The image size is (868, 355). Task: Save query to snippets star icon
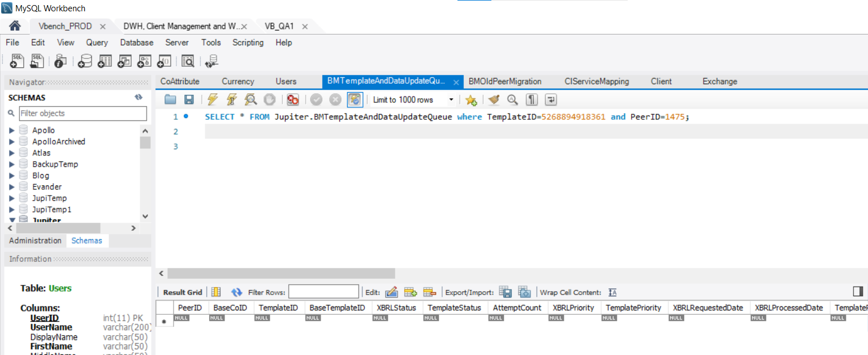(x=471, y=100)
